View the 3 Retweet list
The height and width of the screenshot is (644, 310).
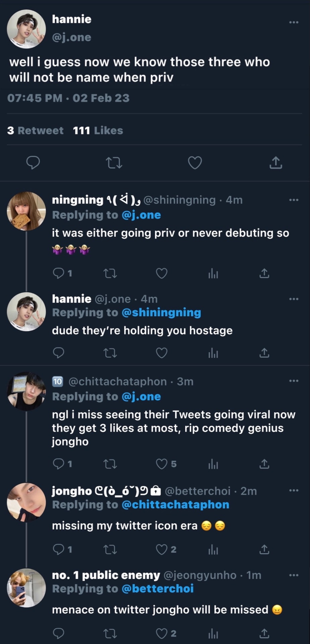point(35,130)
